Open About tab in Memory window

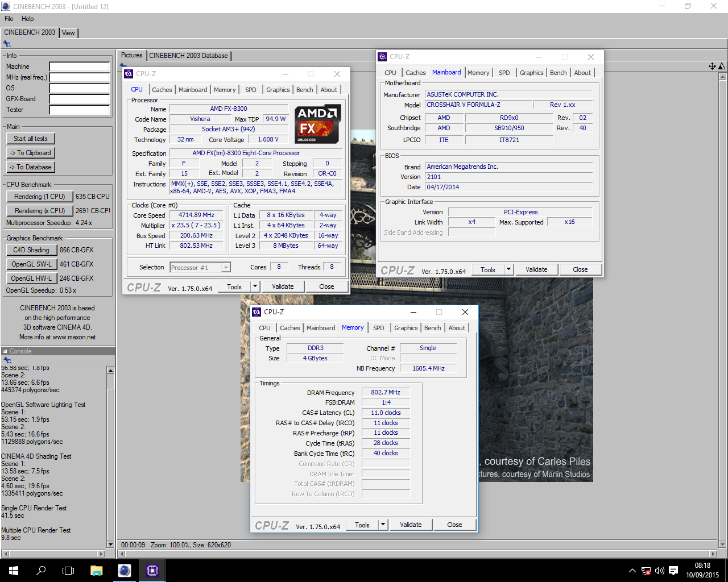pyautogui.click(x=457, y=328)
